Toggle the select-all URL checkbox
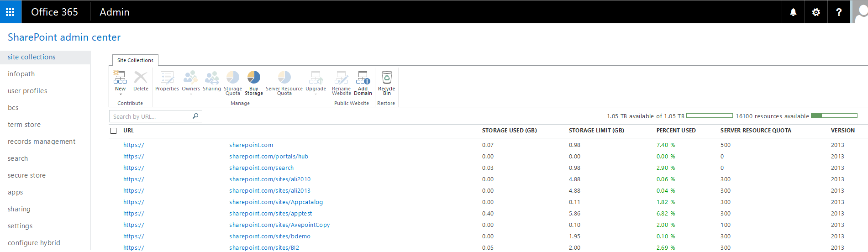This screenshot has height=252, width=868. click(114, 131)
